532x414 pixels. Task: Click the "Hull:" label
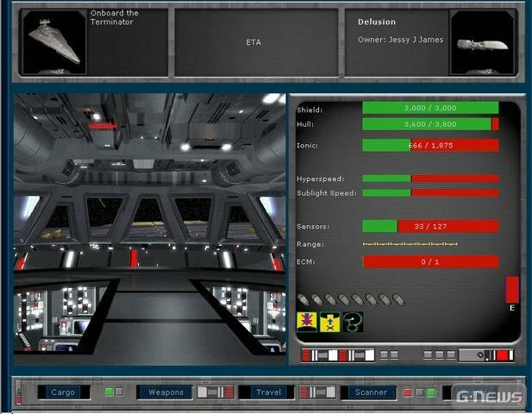pyautogui.click(x=305, y=124)
